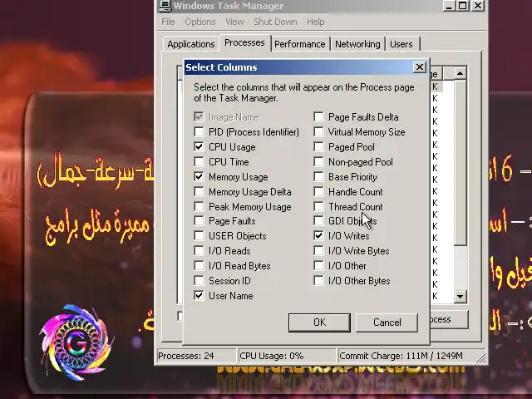Switch to the Users tab
532x399 pixels.
401,44
